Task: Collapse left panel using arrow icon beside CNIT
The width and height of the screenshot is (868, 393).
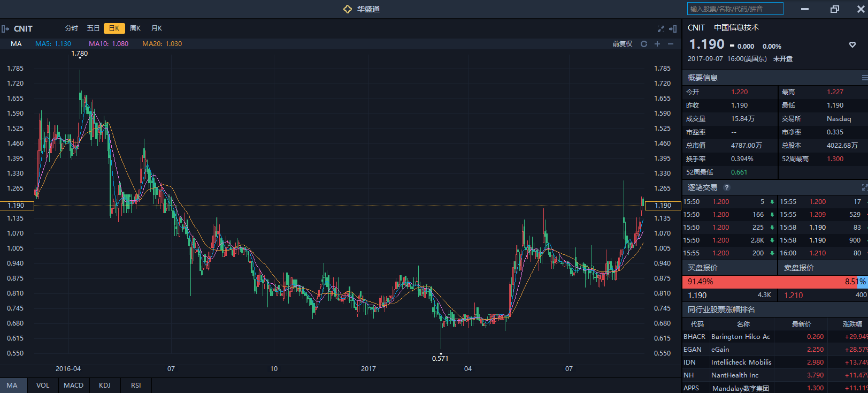Action: (5, 29)
